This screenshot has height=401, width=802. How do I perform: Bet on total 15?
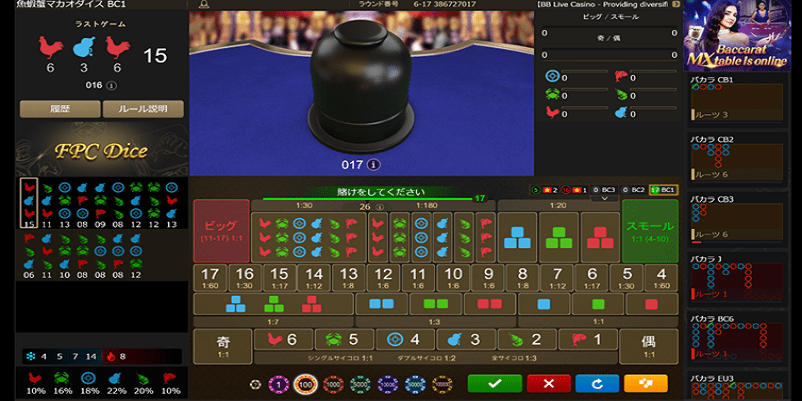(279, 278)
